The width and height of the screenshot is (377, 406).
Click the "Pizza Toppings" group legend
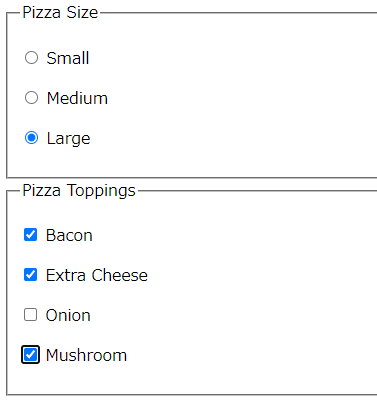(79, 191)
